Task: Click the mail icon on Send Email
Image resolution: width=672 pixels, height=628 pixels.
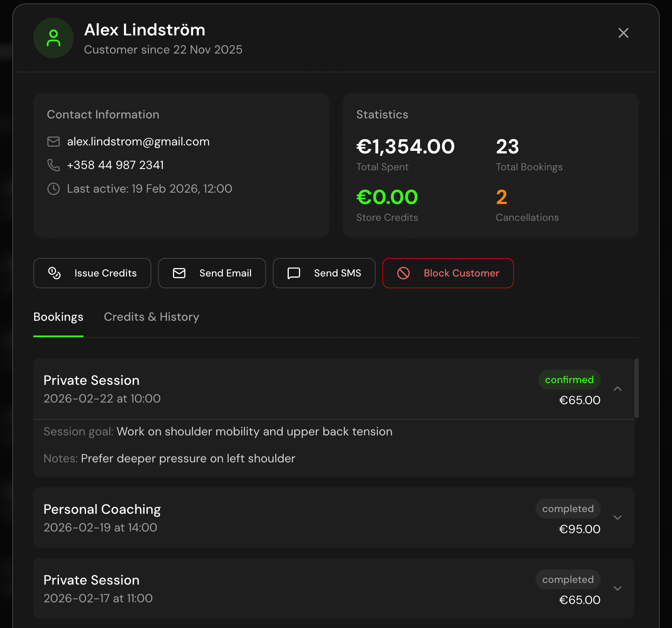Action: coord(179,273)
